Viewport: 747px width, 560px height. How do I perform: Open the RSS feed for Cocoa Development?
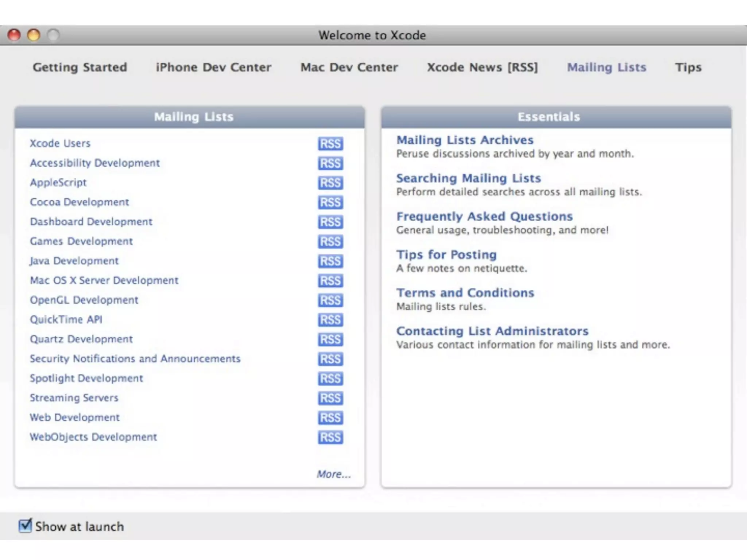pos(330,202)
